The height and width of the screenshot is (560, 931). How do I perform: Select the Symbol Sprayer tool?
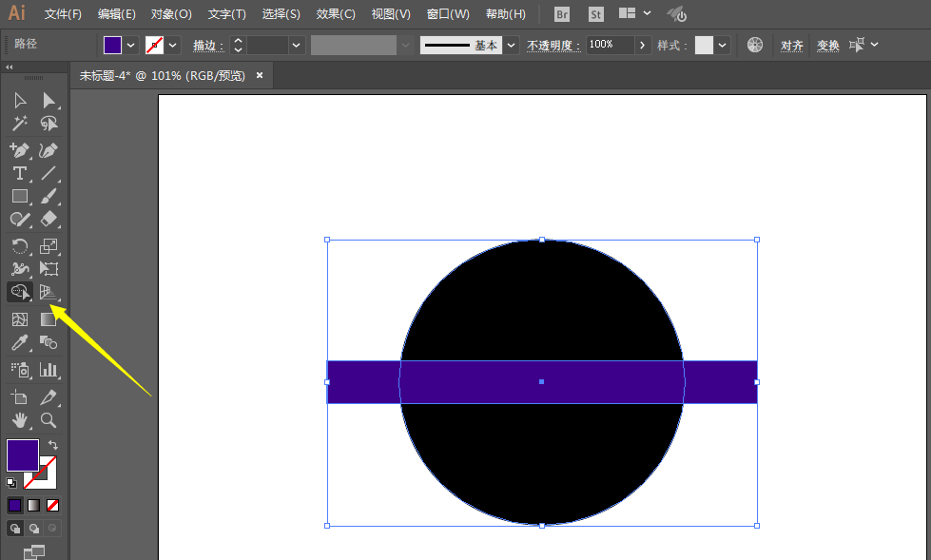tap(20, 370)
